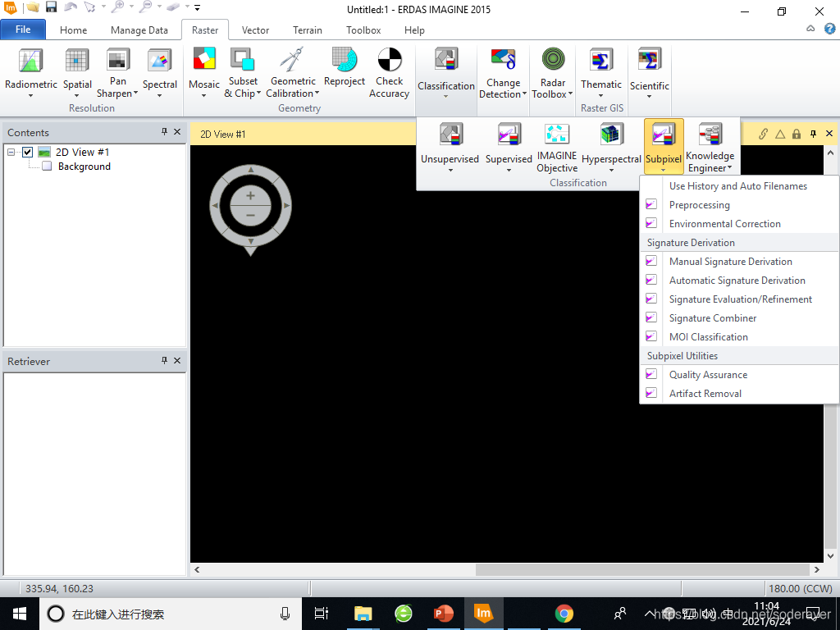The height and width of the screenshot is (630, 840).
Task: Zoom out with the navigation minus button
Action: pyautogui.click(x=250, y=216)
